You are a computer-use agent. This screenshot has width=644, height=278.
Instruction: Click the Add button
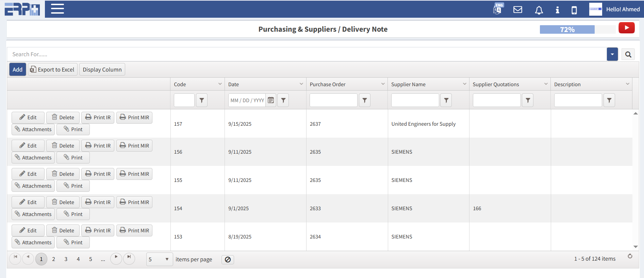pos(17,69)
